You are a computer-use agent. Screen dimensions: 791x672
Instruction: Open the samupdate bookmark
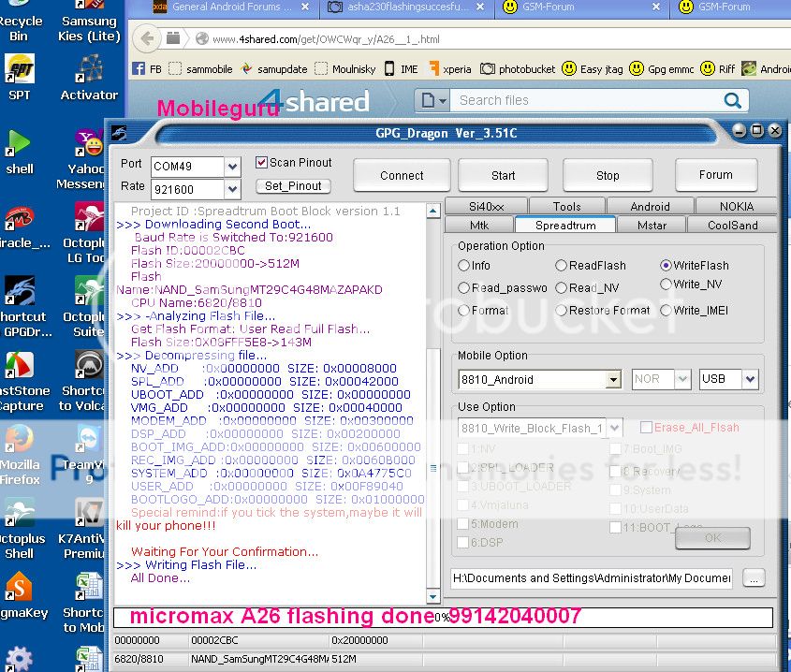pos(274,68)
